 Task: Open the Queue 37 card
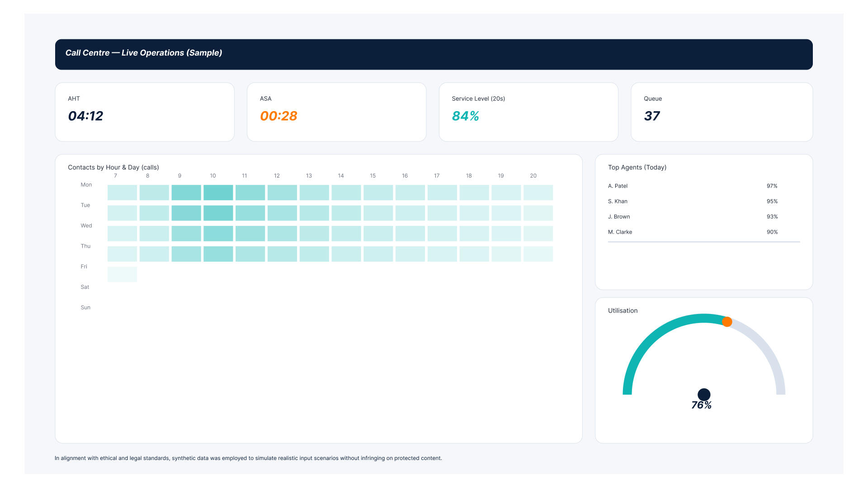click(721, 112)
